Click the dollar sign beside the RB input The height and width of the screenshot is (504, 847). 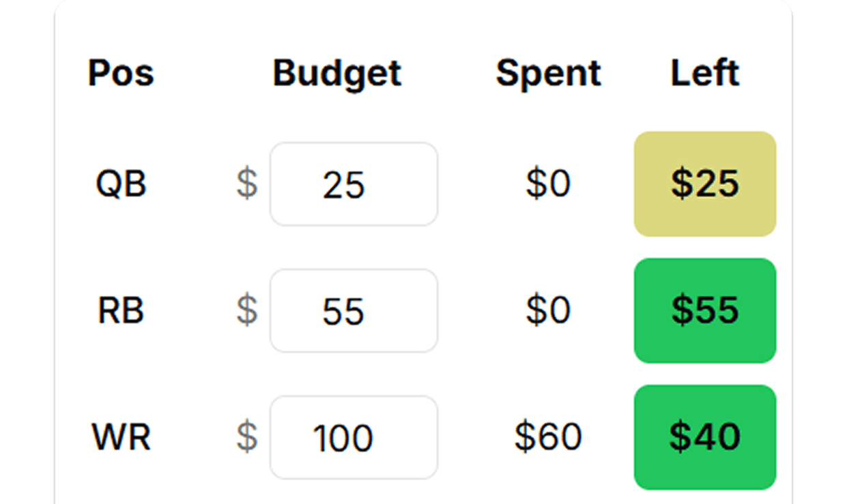(248, 310)
